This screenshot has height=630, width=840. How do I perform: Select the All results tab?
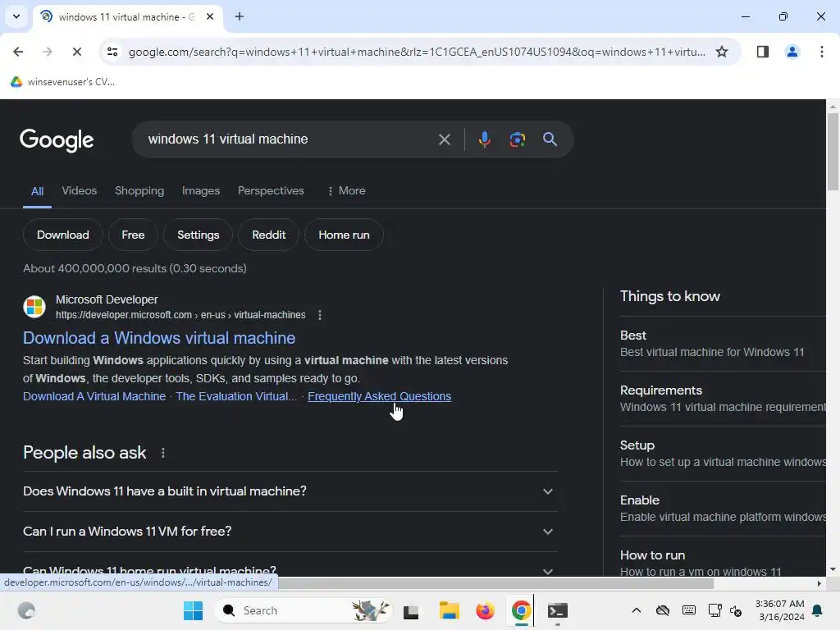pyautogui.click(x=37, y=191)
